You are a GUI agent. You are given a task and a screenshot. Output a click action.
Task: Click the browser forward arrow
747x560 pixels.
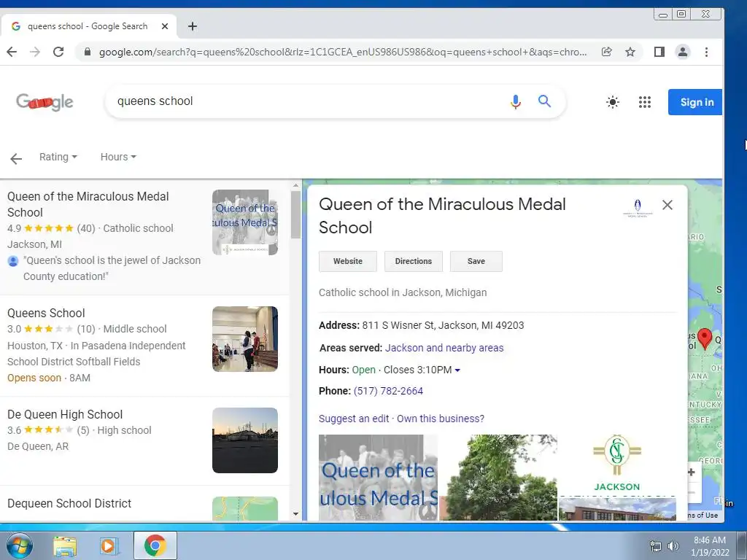(35, 52)
